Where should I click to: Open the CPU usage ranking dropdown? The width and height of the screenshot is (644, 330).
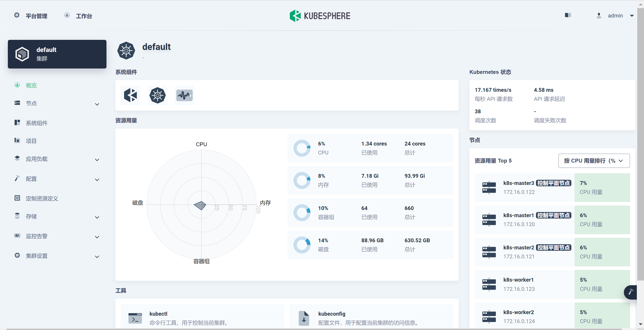tap(594, 161)
